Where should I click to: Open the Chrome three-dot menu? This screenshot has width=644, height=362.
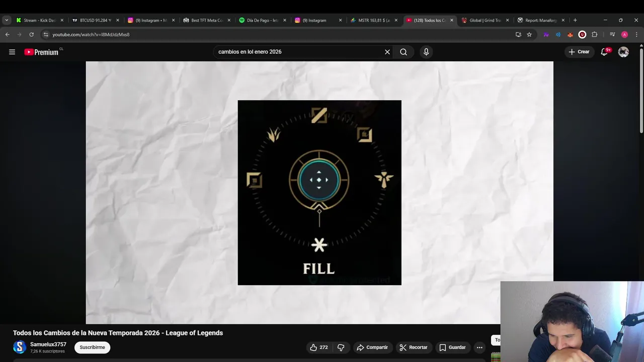pyautogui.click(x=637, y=35)
